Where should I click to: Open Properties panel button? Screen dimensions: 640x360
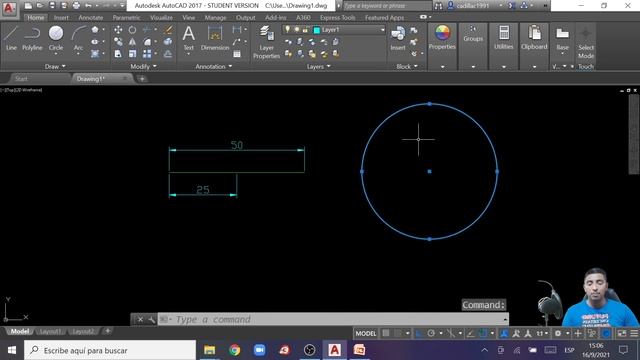[442, 37]
